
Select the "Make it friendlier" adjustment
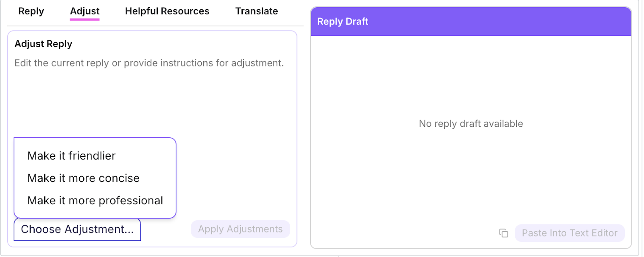pyautogui.click(x=71, y=156)
